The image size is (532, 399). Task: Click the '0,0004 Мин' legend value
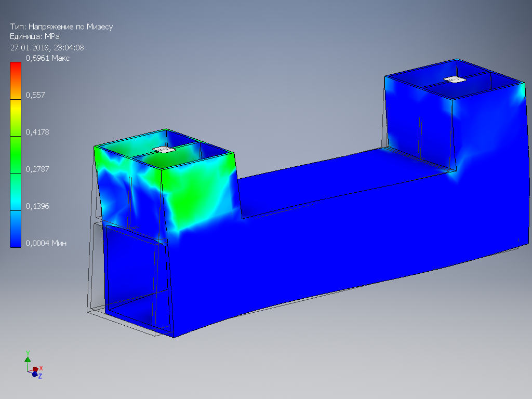coord(46,243)
